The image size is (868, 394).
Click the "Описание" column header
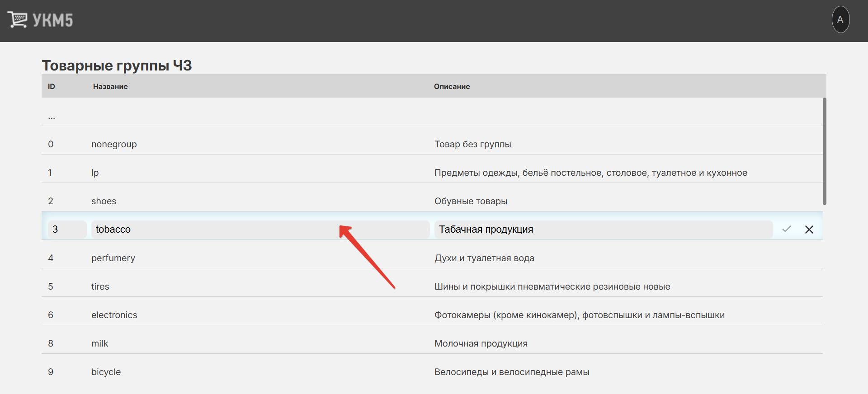pos(452,86)
